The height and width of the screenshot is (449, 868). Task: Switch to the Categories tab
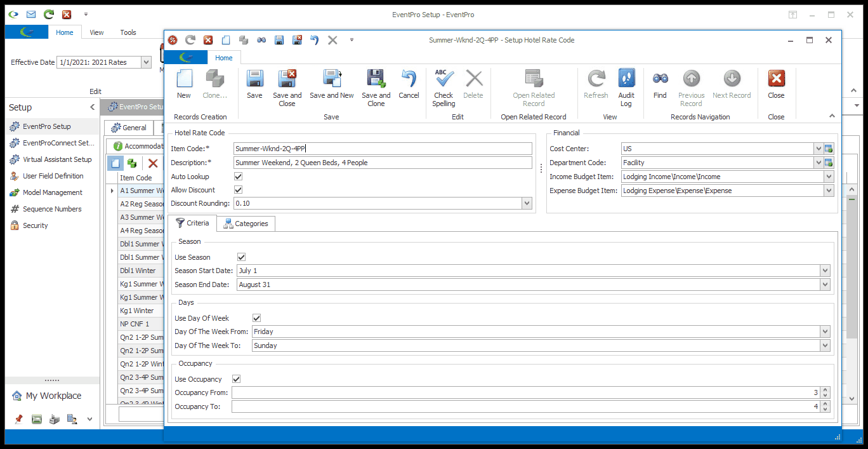(246, 224)
